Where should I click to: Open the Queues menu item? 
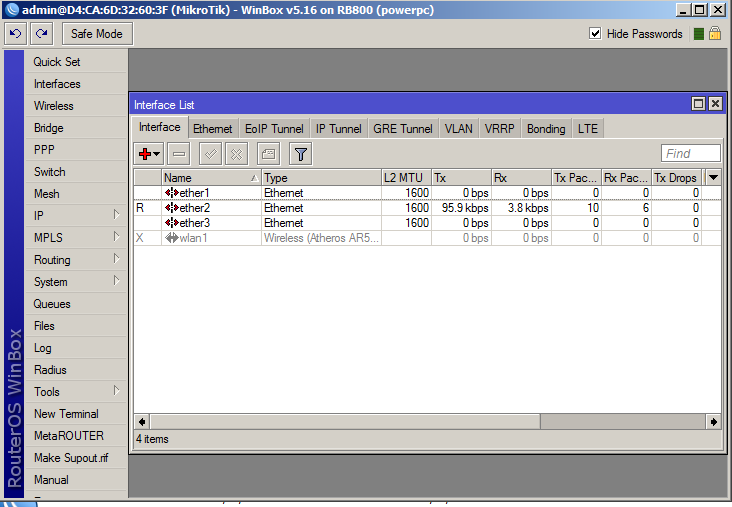coord(76,303)
